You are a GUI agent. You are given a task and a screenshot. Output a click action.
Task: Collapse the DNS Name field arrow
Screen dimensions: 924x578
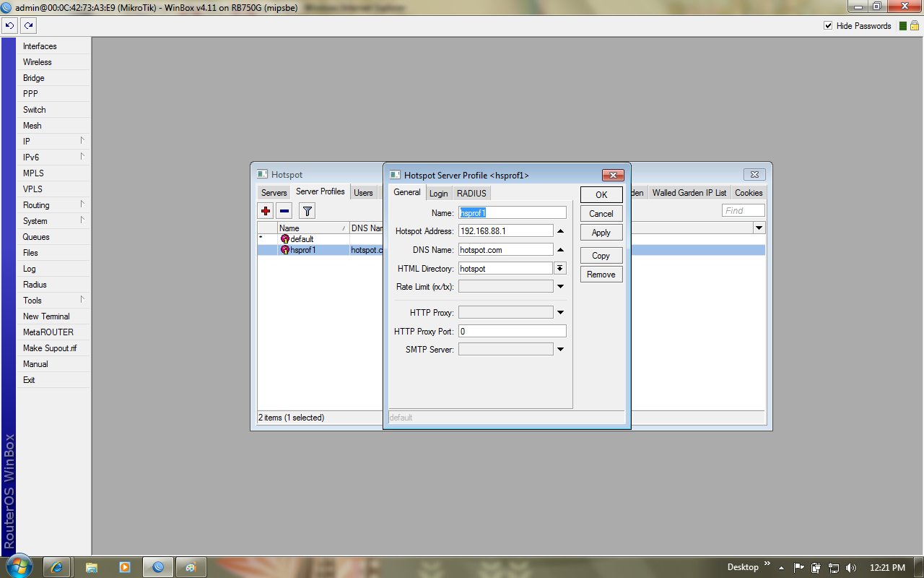click(560, 250)
